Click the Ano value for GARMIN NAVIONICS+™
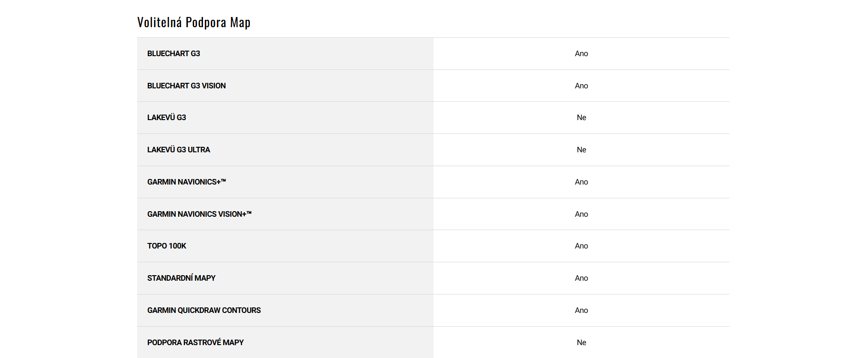This screenshot has height=358, width=868. pyautogui.click(x=581, y=182)
